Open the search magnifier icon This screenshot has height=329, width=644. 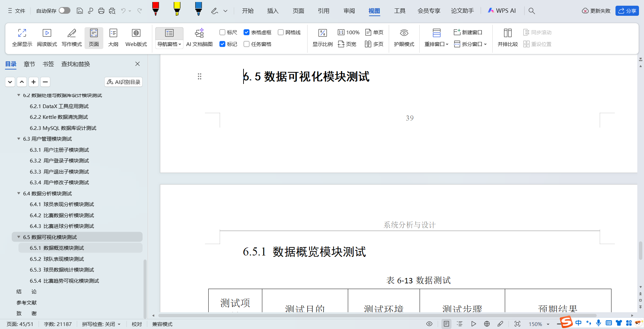[532, 11]
